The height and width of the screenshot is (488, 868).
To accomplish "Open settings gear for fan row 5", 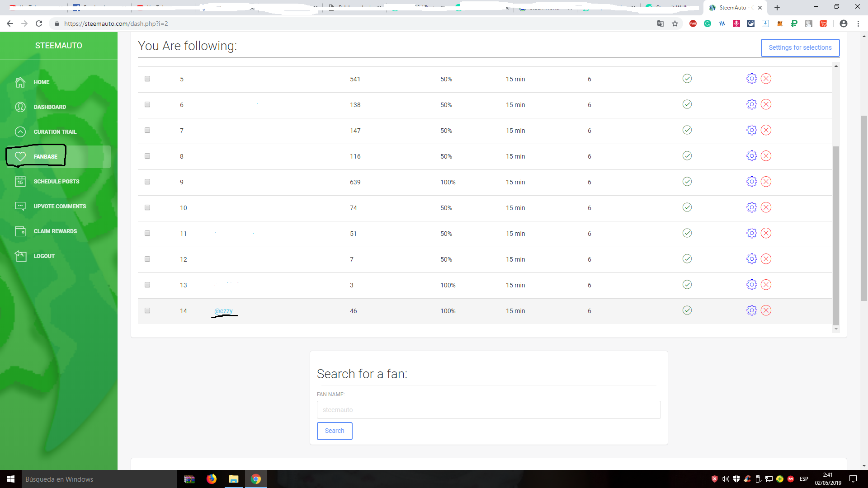I will [751, 79].
